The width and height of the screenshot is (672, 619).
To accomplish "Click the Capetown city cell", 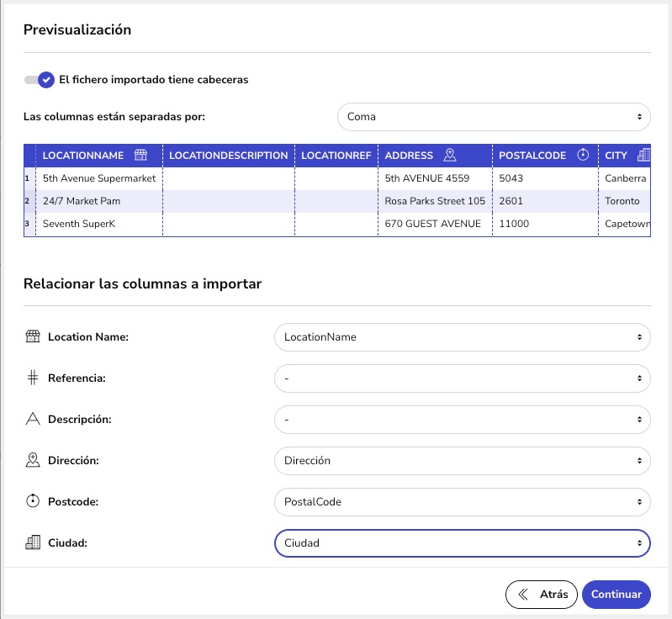I will pos(624,224).
